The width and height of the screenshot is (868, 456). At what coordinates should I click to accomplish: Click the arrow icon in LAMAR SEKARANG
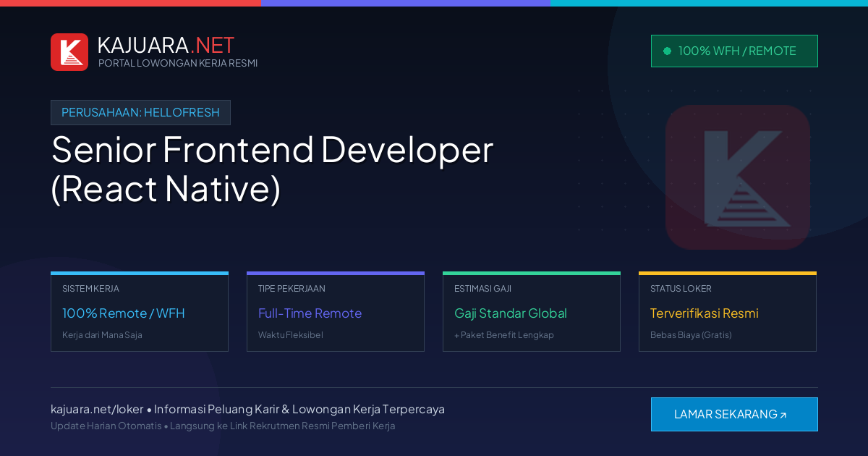pos(783,415)
